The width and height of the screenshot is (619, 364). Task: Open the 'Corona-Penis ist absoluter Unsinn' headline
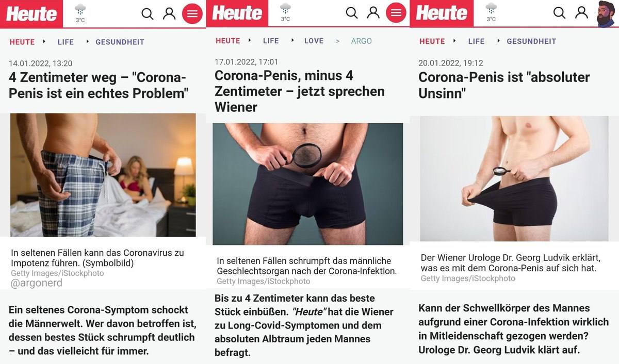pyautogui.click(x=504, y=85)
